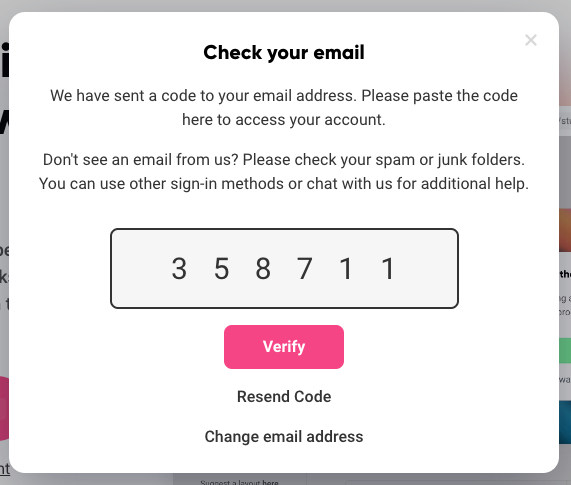Place cursor on digit 5 in code
The width and height of the screenshot is (571, 485).
point(221,269)
